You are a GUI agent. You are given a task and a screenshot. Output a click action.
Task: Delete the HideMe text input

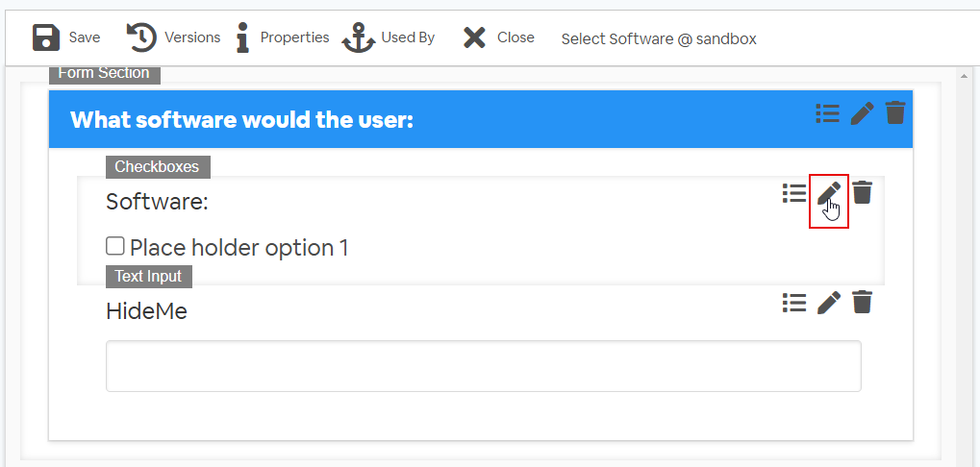(862, 302)
